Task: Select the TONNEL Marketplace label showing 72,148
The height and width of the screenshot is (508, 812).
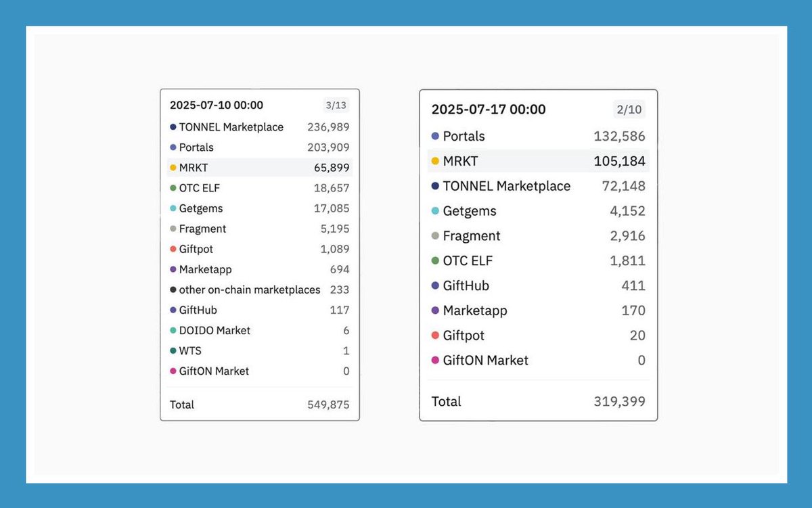Action: 507,186
